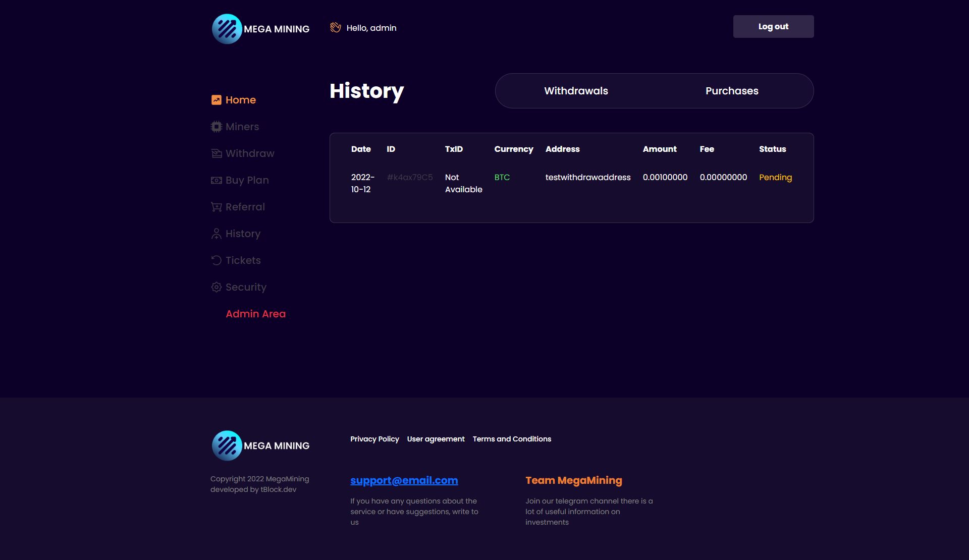This screenshot has height=560, width=969.
Task: Click the Log out button
Action: coord(774,26)
